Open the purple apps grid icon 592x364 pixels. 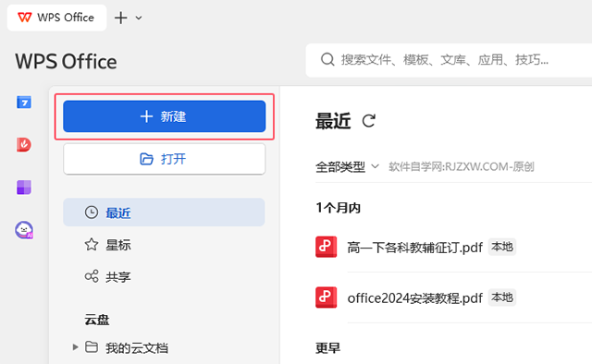(x=24, y=188)
